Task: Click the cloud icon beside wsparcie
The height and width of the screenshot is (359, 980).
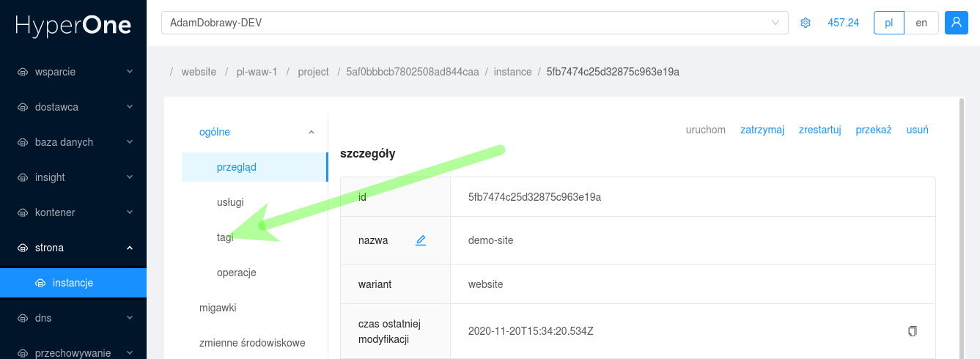Action: [x=22, y=72]
